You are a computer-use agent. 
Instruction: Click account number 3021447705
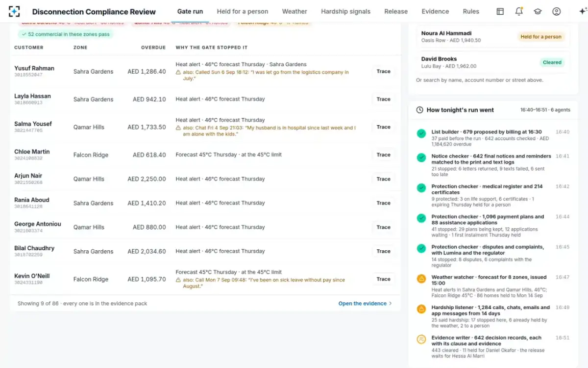tap(28, 131)
